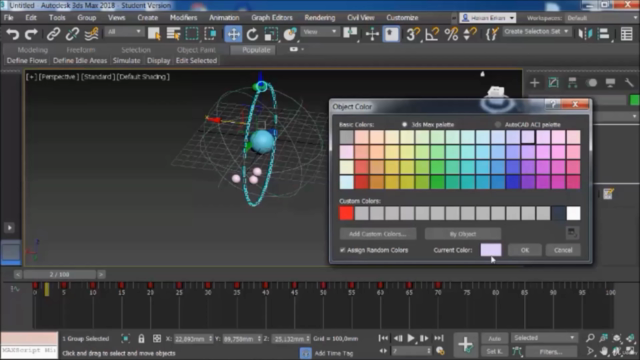
Task: Open the Selected key filter dropdown
Action: point(544,338)
